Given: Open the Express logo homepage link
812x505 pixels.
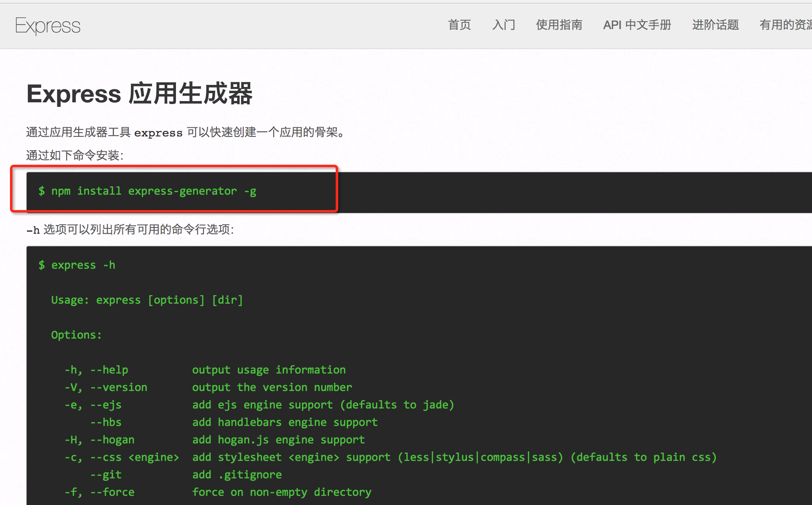Looking at the screenshot, I should click(48, 26).
